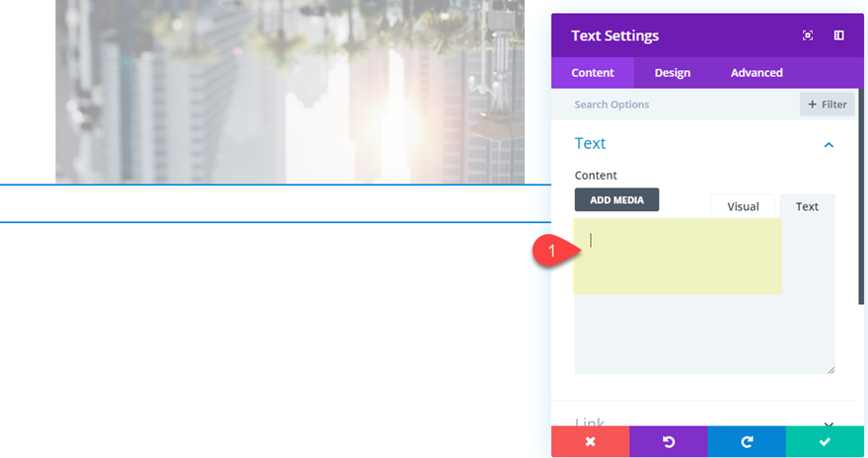Screen dimensions: 868x458
Task: Save changes with the green checkmark
Action: pos(825,441)
